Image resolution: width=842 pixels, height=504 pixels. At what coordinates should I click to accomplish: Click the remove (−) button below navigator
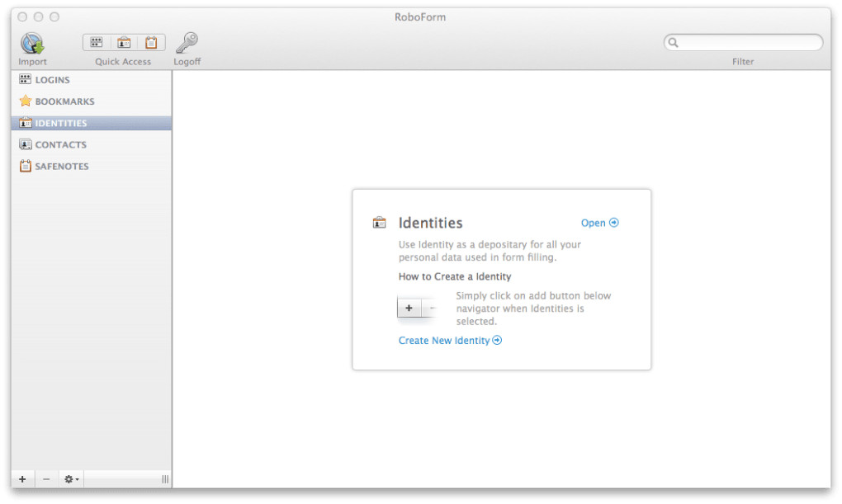[46, 478]
